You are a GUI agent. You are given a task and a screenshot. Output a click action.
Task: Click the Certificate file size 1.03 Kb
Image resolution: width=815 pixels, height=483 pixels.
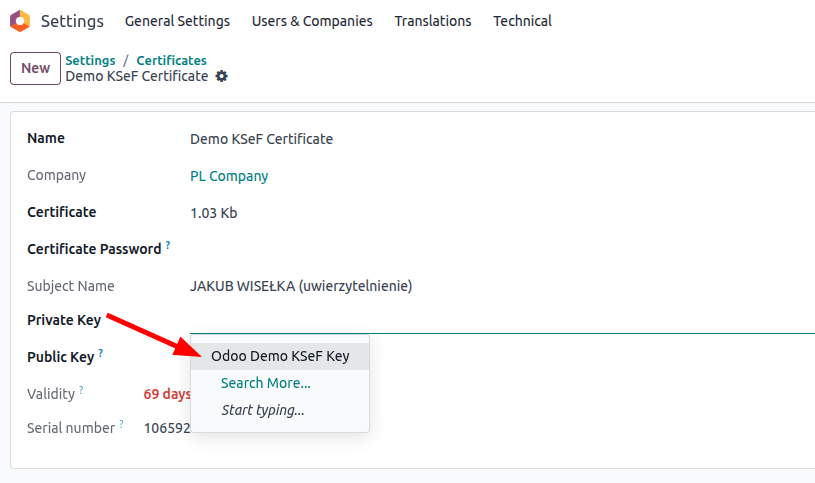[x=213, y=213]
